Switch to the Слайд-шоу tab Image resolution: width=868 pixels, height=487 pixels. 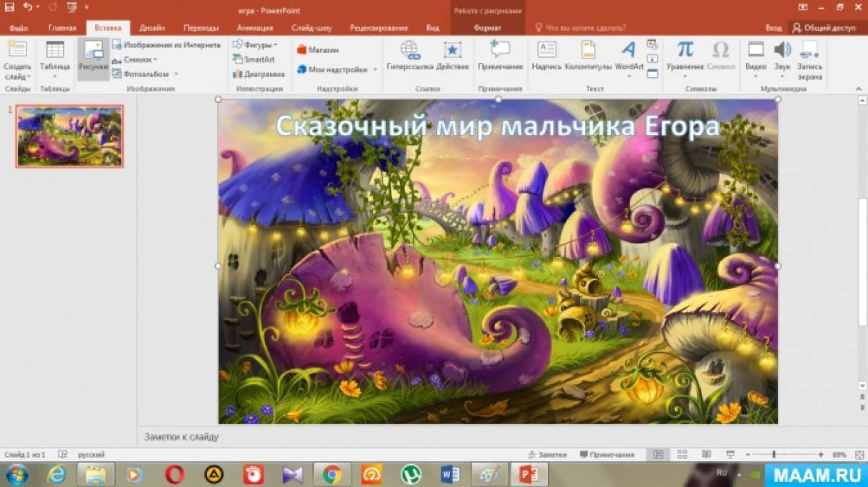311,28
